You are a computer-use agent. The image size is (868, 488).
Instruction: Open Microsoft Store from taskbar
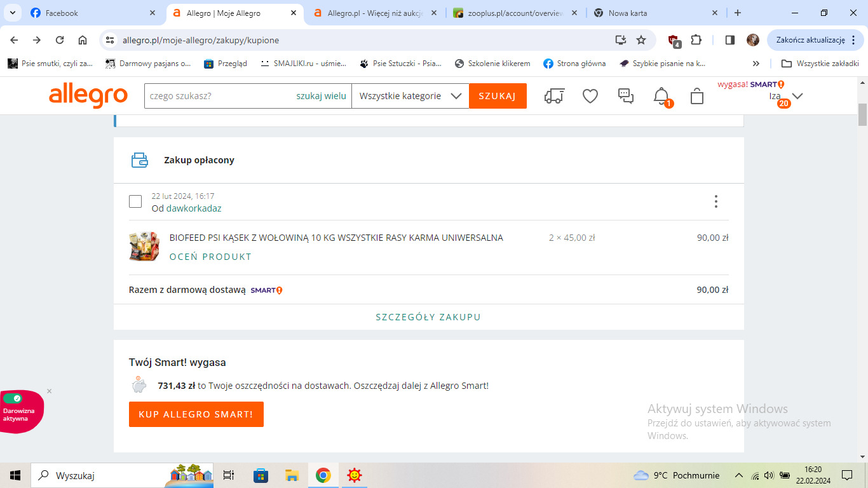coord(261,475)
